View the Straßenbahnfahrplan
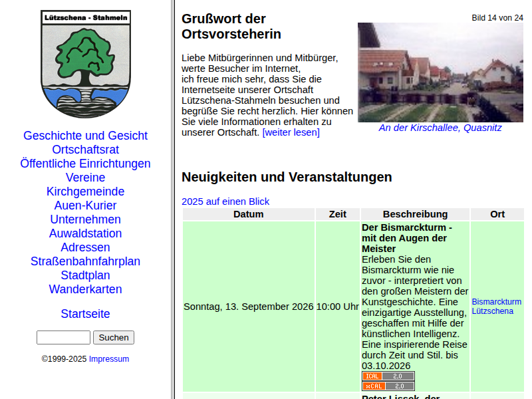The height and width of the screenshot is (399, 532). click(x=86, y=261)
